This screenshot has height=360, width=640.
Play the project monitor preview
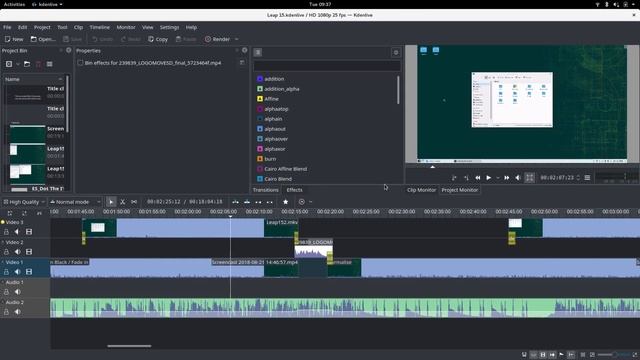coord(489,178)
